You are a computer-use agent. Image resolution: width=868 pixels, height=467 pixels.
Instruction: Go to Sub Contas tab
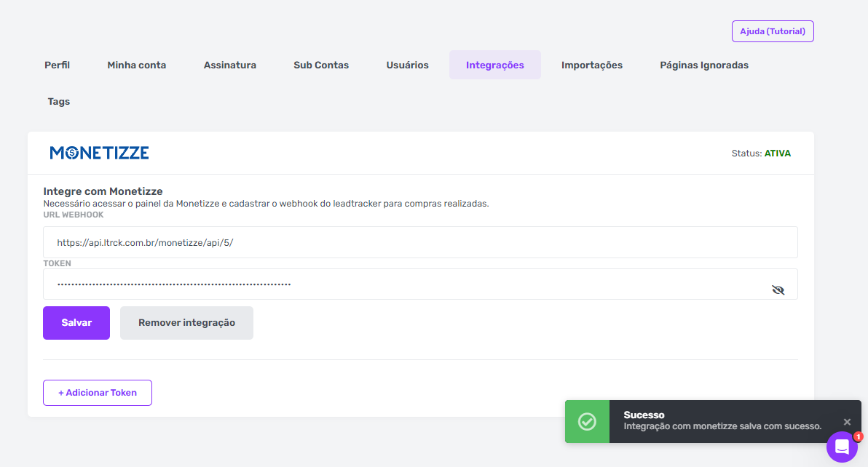[321, 65]
